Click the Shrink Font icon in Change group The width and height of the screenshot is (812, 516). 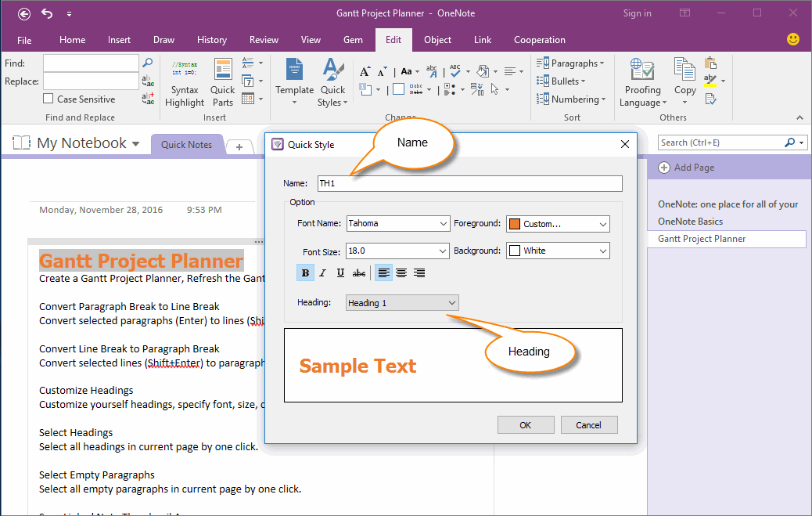(383, 71)
